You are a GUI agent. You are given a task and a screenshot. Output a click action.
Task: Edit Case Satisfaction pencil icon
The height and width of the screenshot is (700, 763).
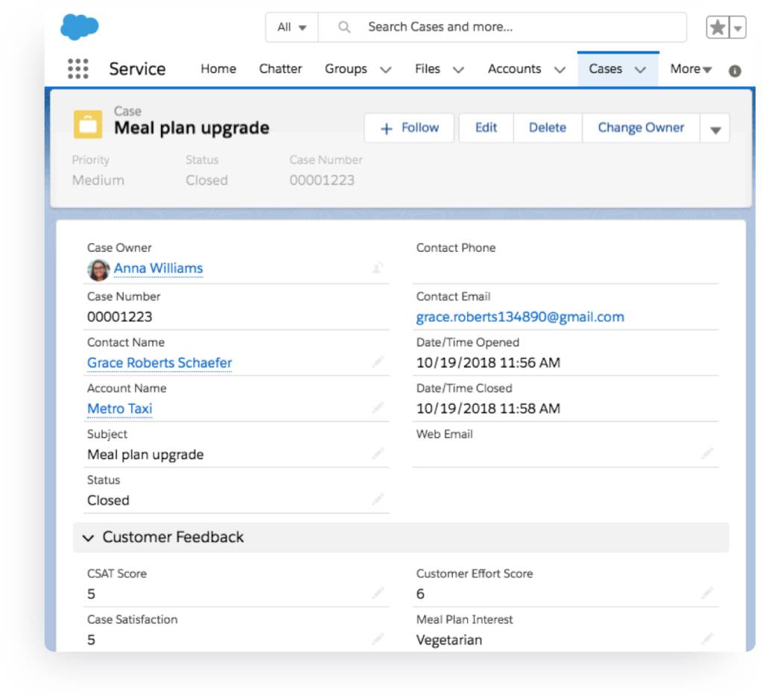tap(378, 638)
